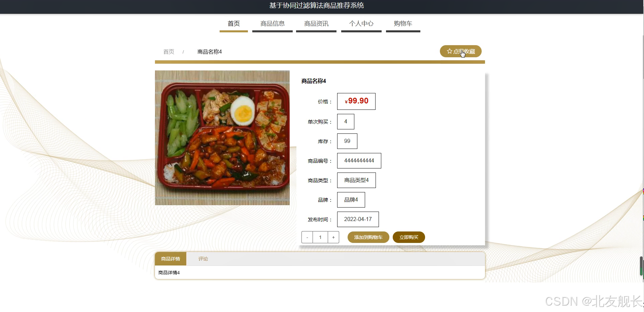Image resolution: width=644 pixels, height=312 pixels.
Task: Go to 个人中心 in the navigation bar
Action: 361,24
